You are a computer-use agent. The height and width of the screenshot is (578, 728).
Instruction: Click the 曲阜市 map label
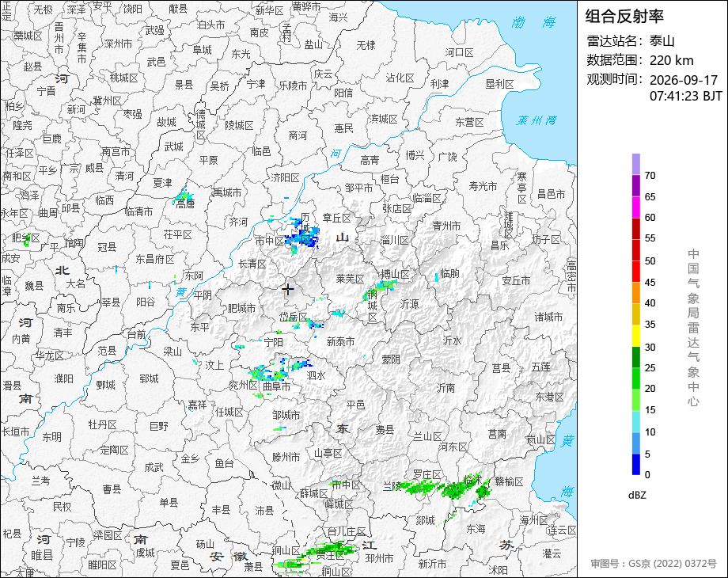(x=277, y=386)
